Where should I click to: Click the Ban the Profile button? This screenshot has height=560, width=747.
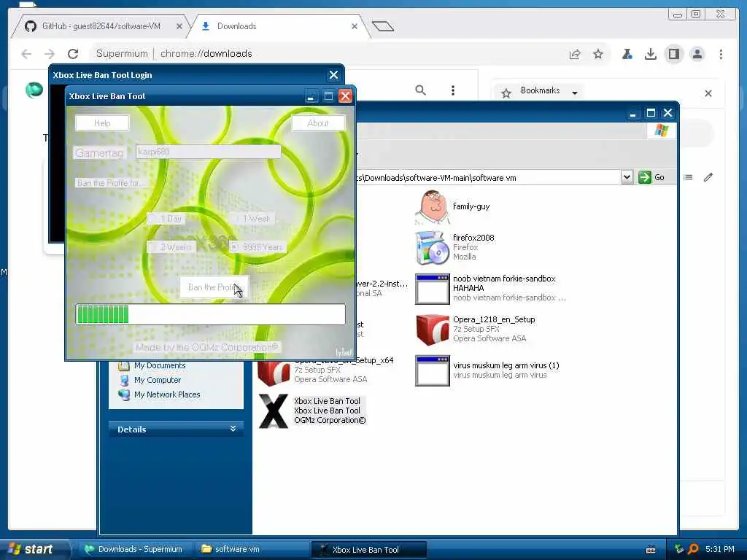[x=214, y=287]
